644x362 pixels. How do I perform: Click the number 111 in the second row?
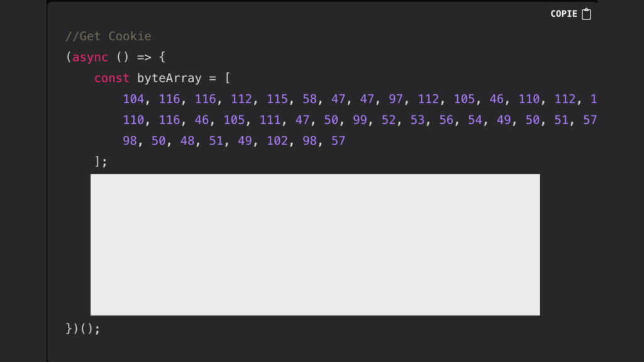[270, 120]
